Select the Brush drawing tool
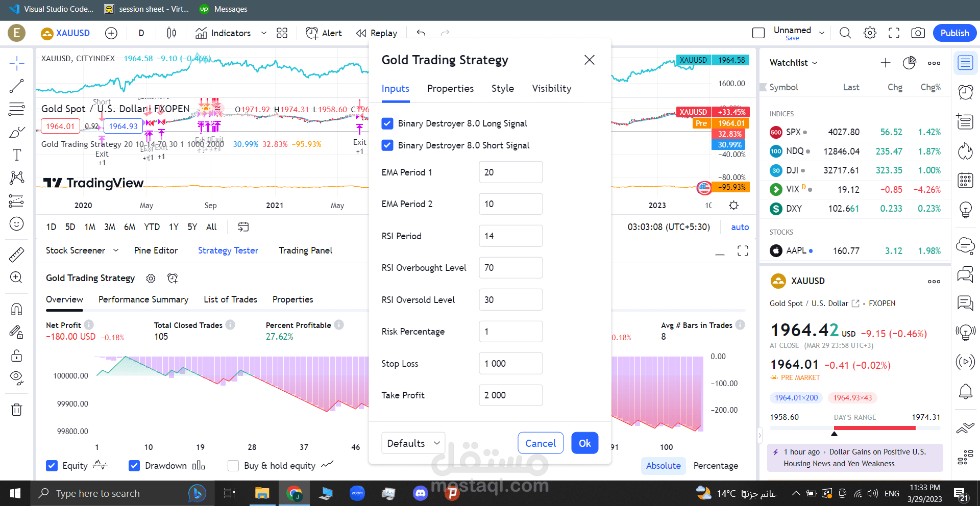The image size is (980, 506). 17,131
